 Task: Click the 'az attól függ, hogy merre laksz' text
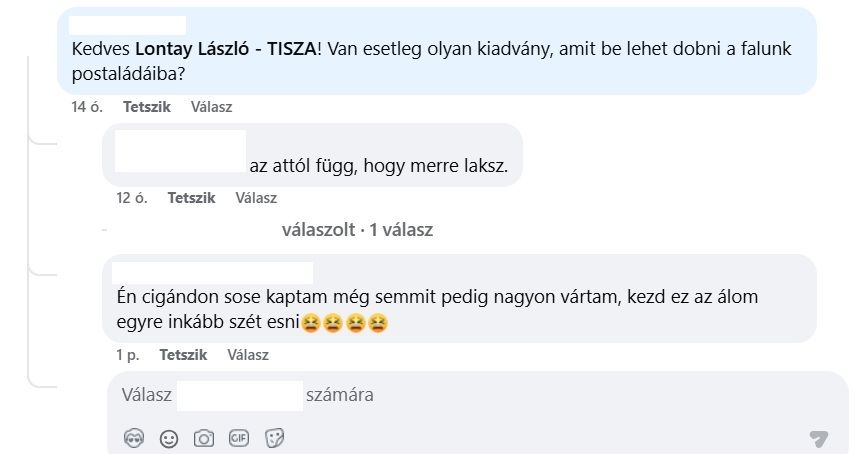pos(378,166)
